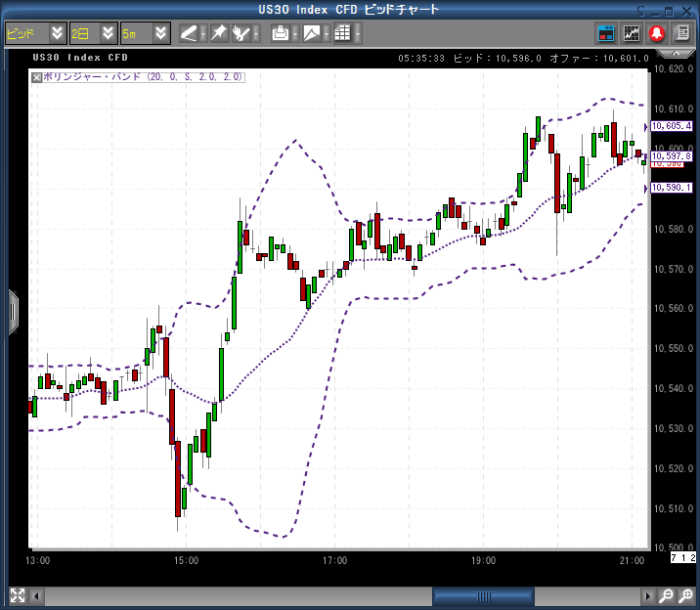Open the print chart icon
This screenshot has width=700, height=610.
281,33
